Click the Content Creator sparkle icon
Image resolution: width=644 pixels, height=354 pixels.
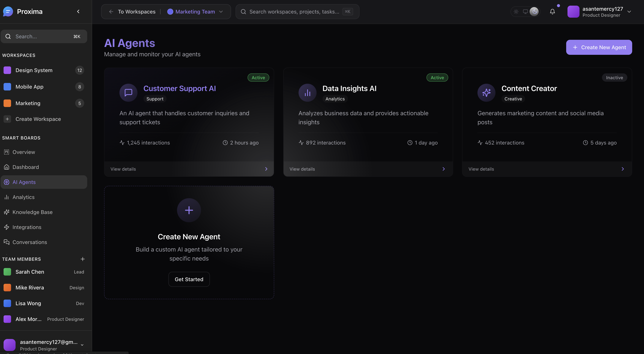[x=486, y=93]
